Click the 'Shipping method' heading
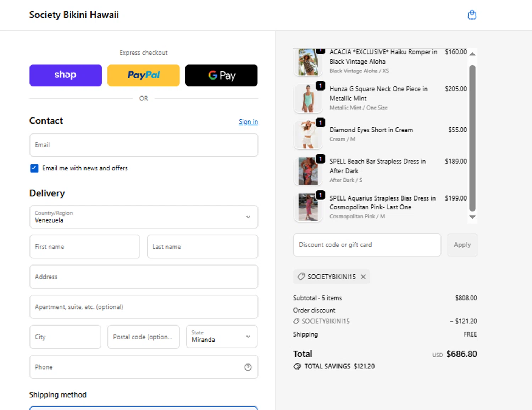This screenshot has width=532, height=410. (x=58, y=395)
